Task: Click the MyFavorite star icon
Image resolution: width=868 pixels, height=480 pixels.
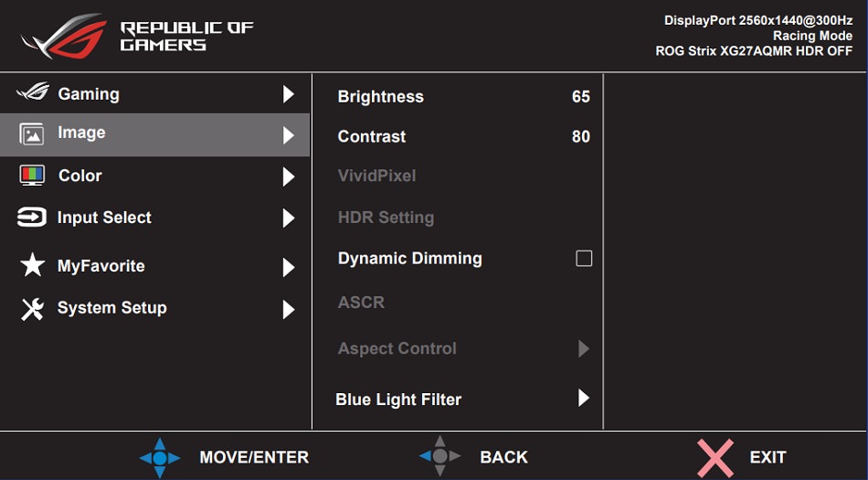Action: pos(32,266)
